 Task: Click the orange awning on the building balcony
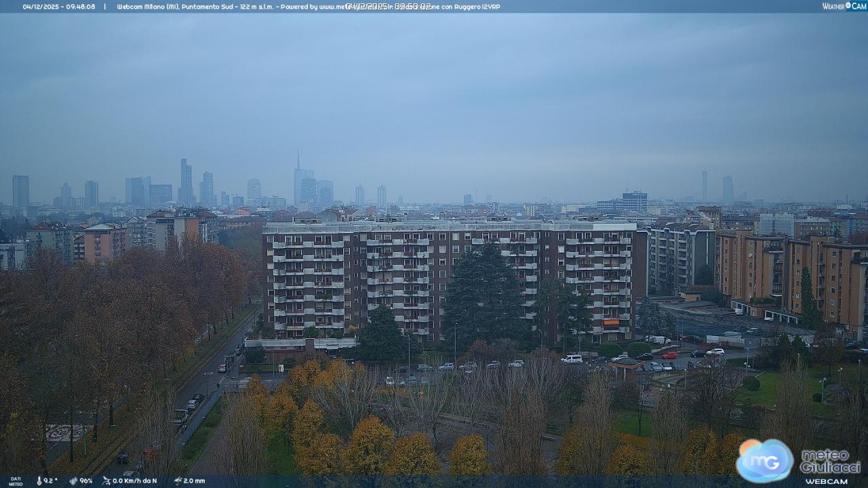pyautogui.click(x=612, y=323)
